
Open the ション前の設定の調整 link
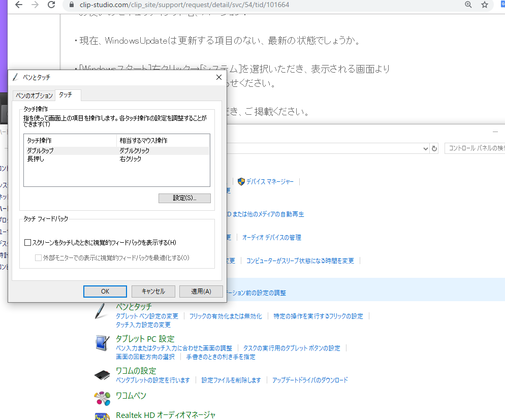pos(257,293)
